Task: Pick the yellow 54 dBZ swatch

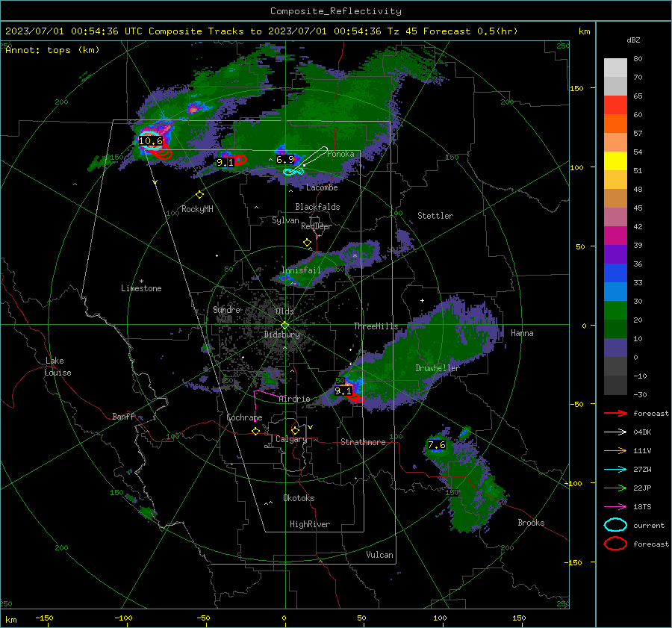Action: click(615, 161)
